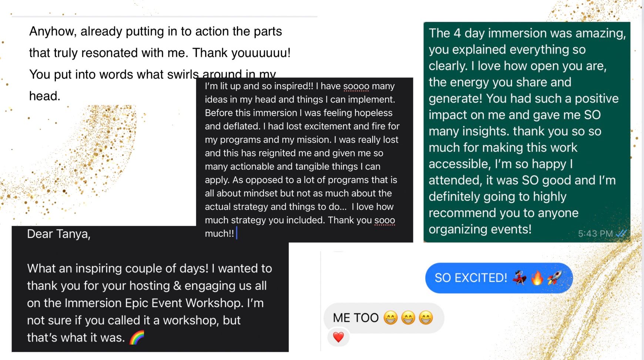
Task: Click the first grinning emoji after ME TOO
Action: 390,318
